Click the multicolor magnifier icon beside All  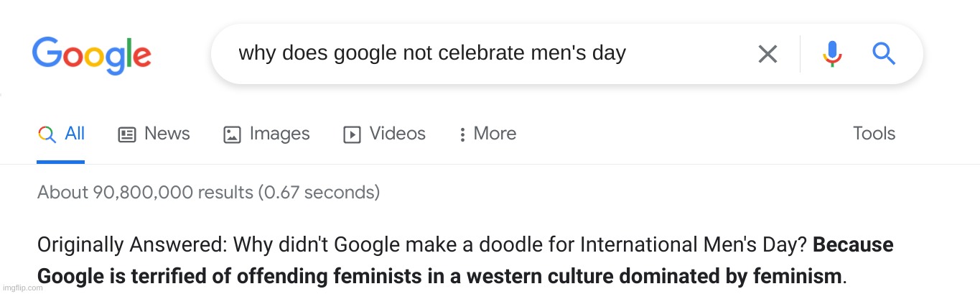tap(47, 134)
